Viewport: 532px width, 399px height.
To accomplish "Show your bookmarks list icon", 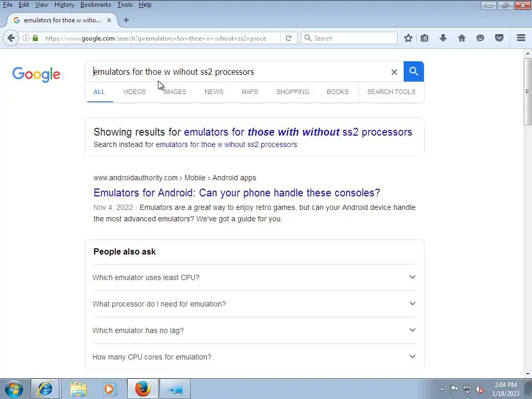I will 424,38.
